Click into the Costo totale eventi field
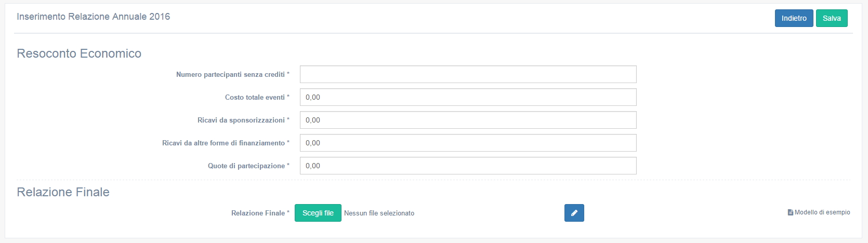The height and width of the screenshot is (243, 868). click(468, 97)
